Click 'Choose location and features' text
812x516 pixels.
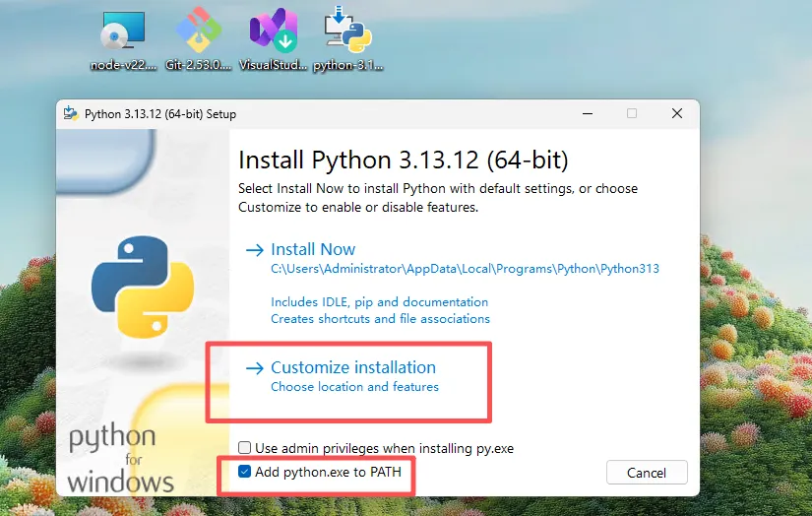tap(354, 387)
